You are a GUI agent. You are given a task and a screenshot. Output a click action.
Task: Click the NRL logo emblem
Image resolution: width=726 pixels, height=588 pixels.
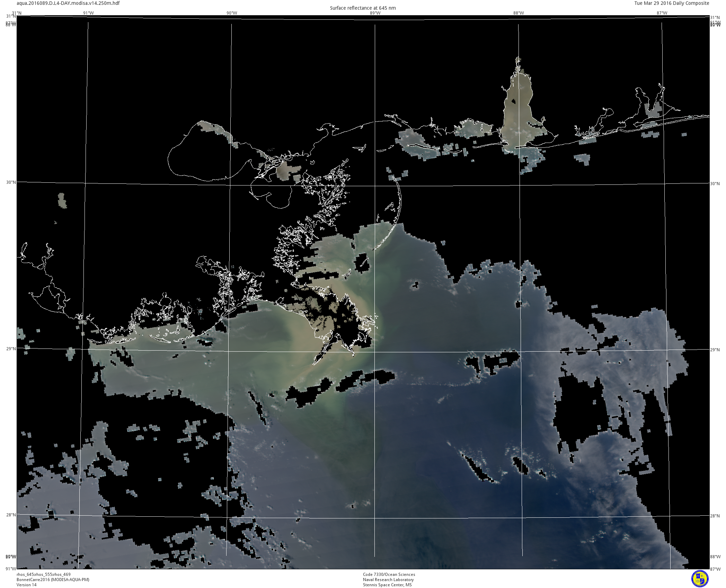click(700, 579)
